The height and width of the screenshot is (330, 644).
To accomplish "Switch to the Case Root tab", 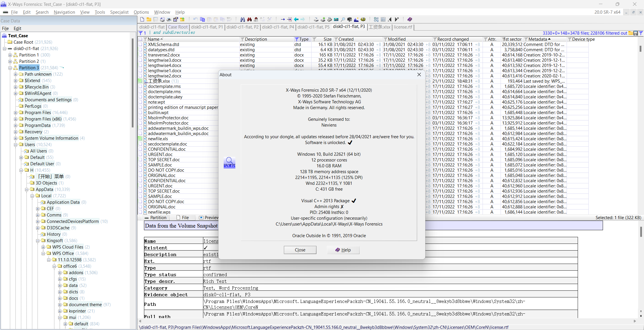I will pyautogui.click(x=178, y=27).
